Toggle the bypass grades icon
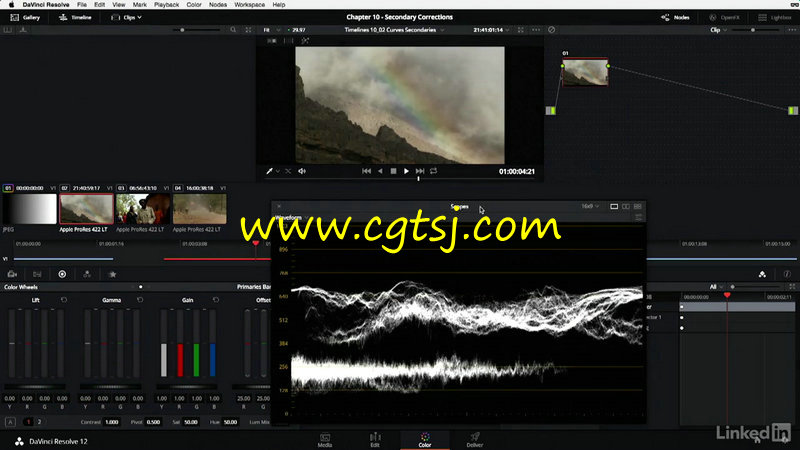Viewport: 800px width, 450px height. (552, 30)
